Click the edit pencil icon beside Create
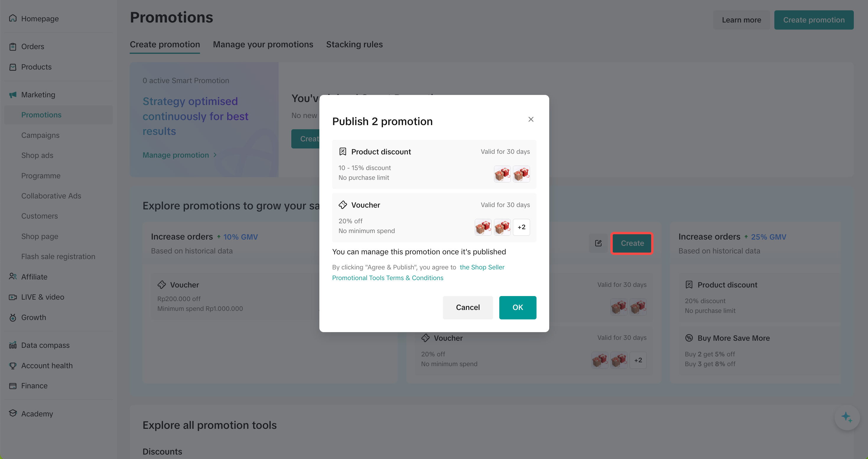This screenshot has height=459, width=868. click(x=598, y=243)
